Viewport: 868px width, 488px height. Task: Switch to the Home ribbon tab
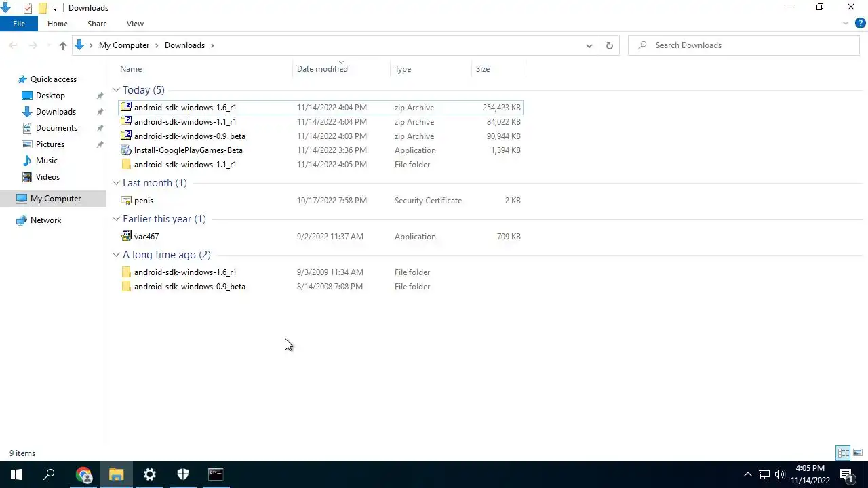(x=58, y=24)
